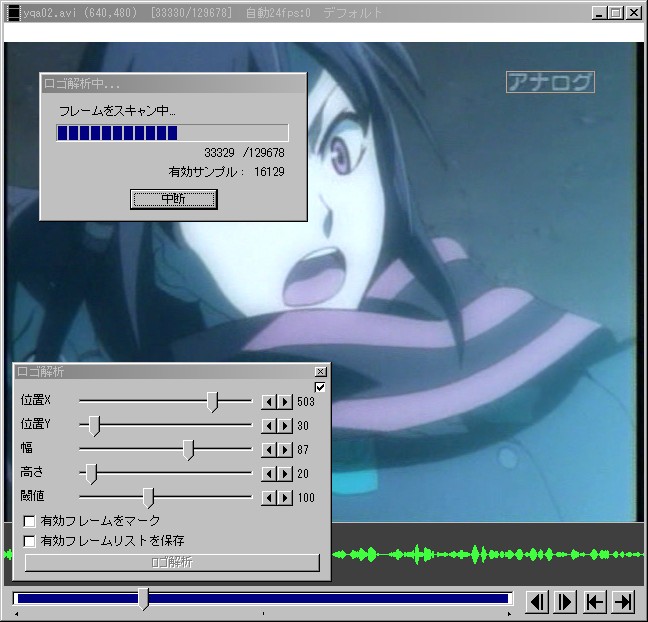Click the 位置X slider handle

[x=212, y=402]
